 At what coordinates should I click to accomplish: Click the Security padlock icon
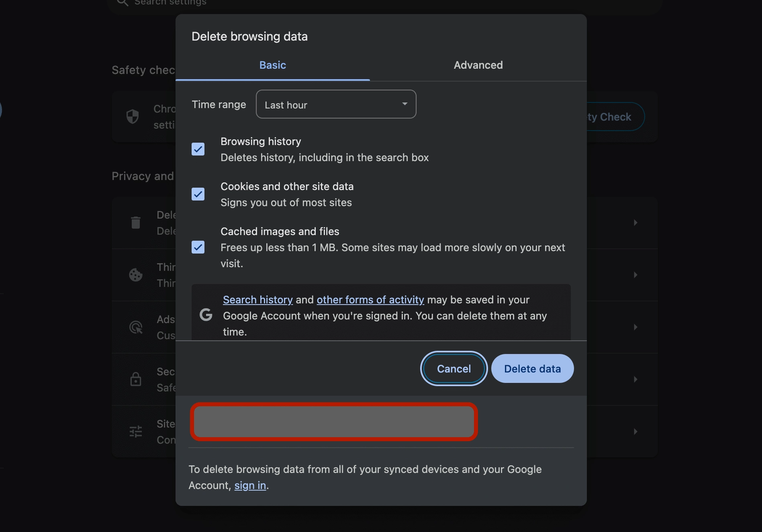136,379
